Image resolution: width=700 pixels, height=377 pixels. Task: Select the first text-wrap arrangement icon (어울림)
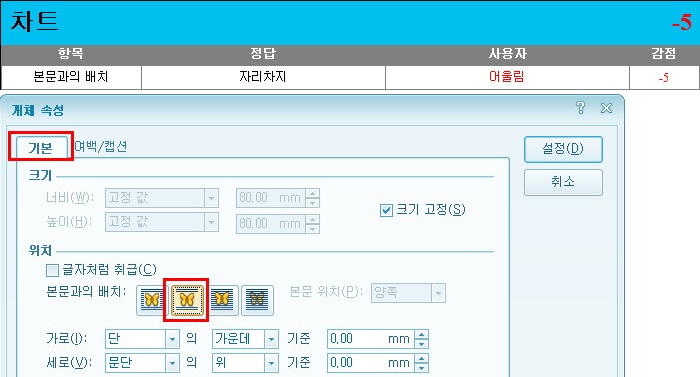152,300
